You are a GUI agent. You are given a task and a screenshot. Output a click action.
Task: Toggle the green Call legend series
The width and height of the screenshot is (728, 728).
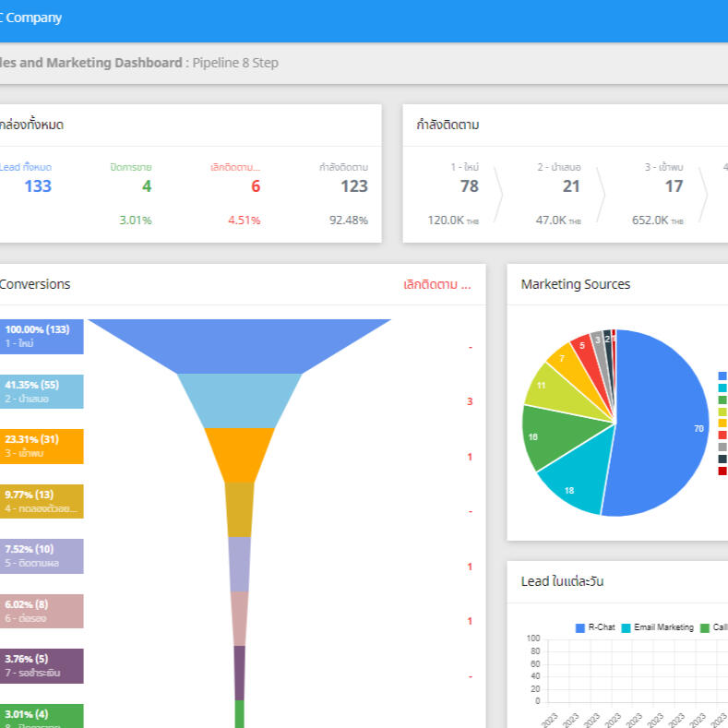click(713, 627)
